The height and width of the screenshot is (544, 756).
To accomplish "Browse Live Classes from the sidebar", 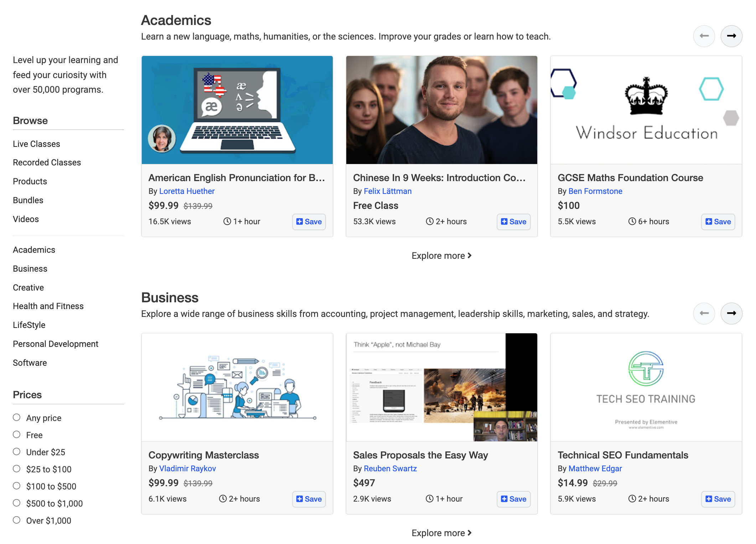I will 36,144.
